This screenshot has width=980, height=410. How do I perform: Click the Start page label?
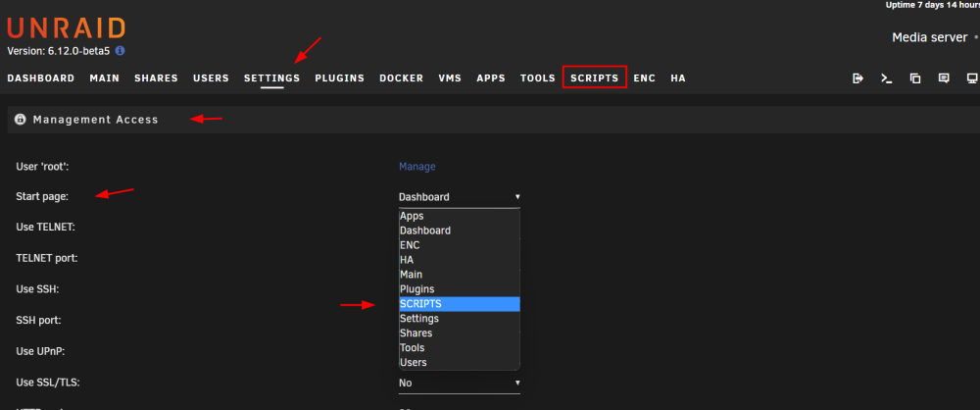click(x=42, y=196)
